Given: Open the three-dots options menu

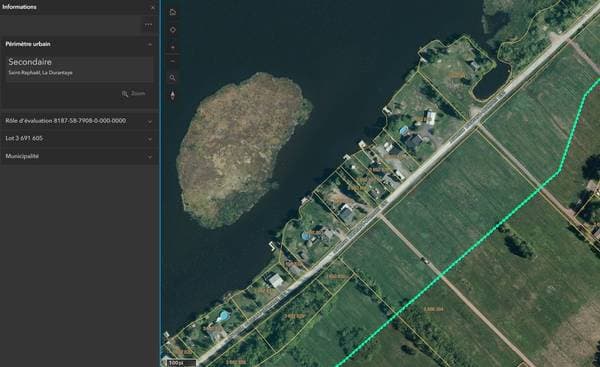Looking at the screenshot, I should click(148, 25).
